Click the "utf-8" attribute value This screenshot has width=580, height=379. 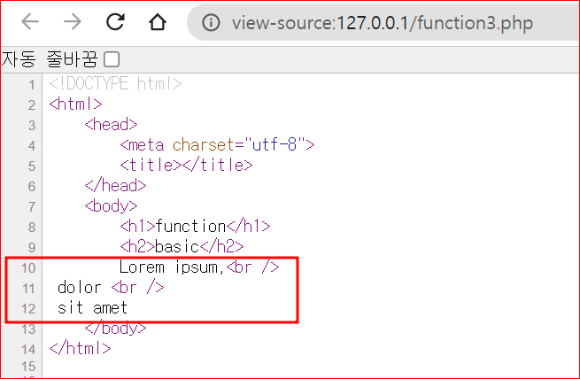[x=275, y=144]
